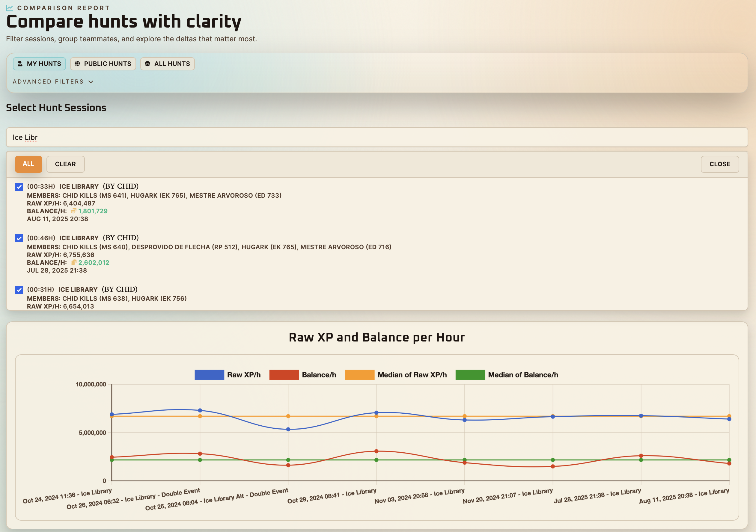Click coin icon beside 1,801,729 balance

point(74,211)
